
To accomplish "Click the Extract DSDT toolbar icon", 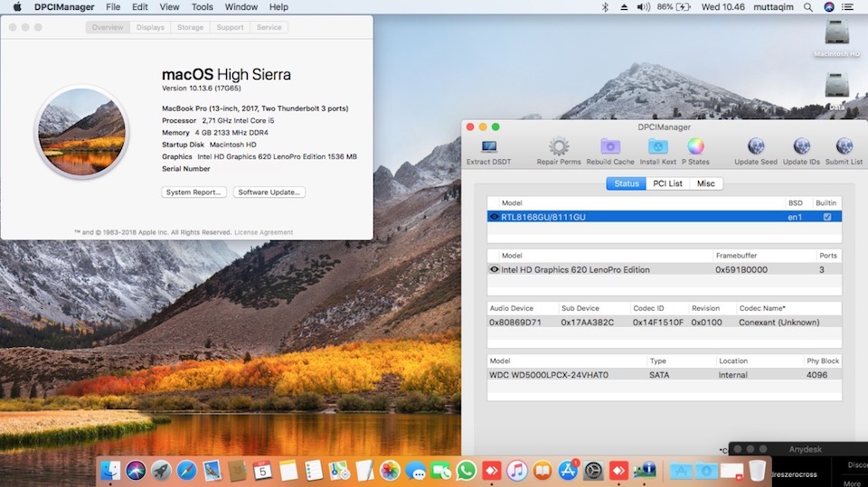I will 489,146.
